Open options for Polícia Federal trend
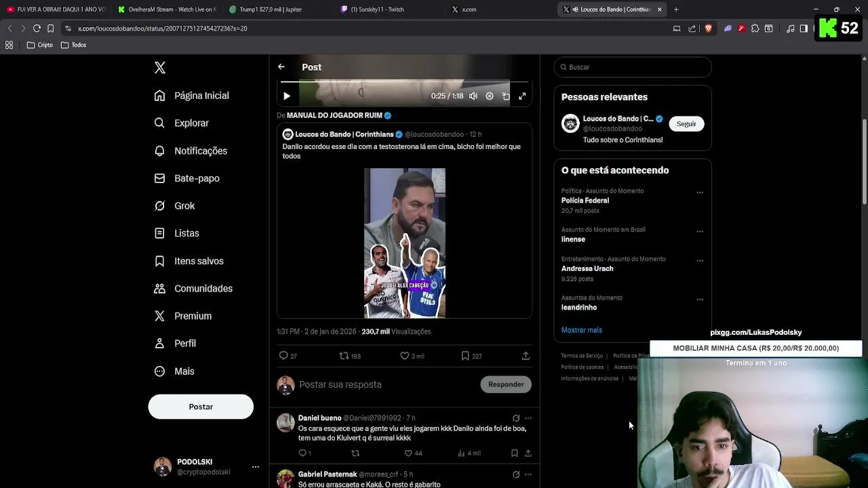The height and width of the screenshot is (488, 868). point(700,192)
